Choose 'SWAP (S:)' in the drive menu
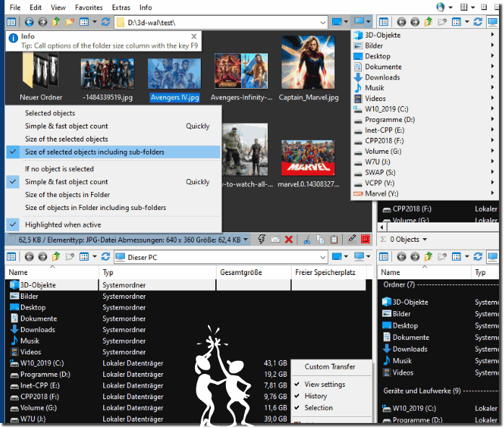The width and height of the screenshot is (504, 428). click(x=425, y=172)
